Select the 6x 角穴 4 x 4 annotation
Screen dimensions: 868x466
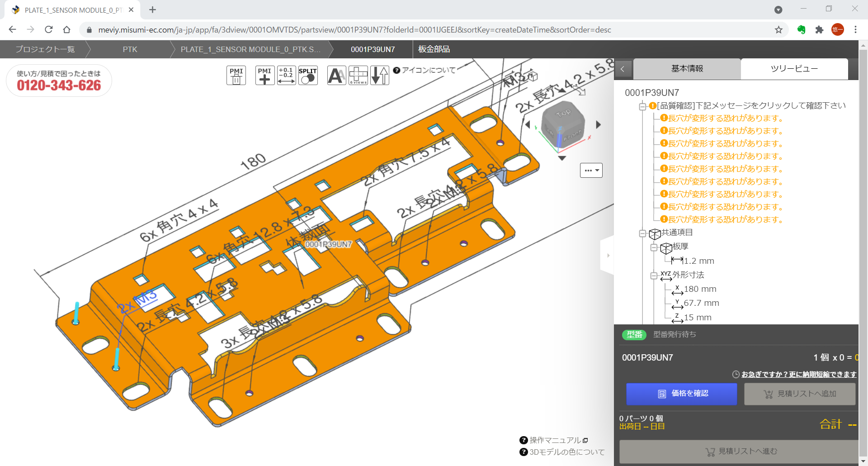(x=179, y=221)
